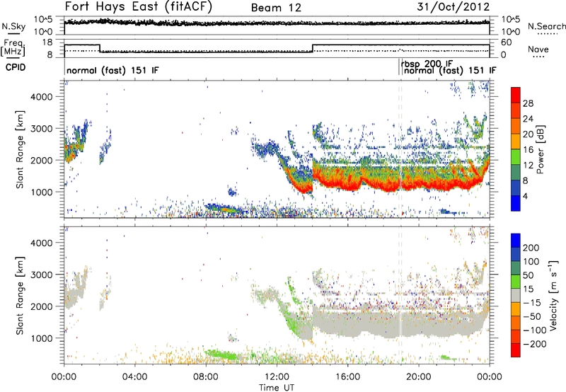
Task: Click the 'Time UT' axis label
Action: pos(277,388)
